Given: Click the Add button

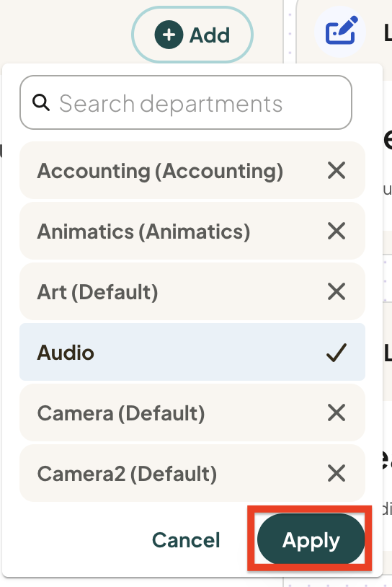Looking at the screenshot, I should 192,35.
